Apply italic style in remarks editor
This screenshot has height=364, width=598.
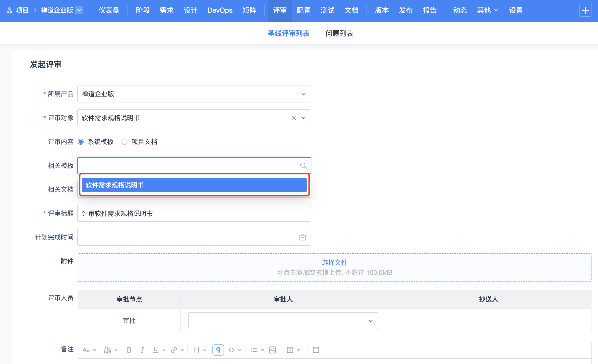tap(142, 350)
